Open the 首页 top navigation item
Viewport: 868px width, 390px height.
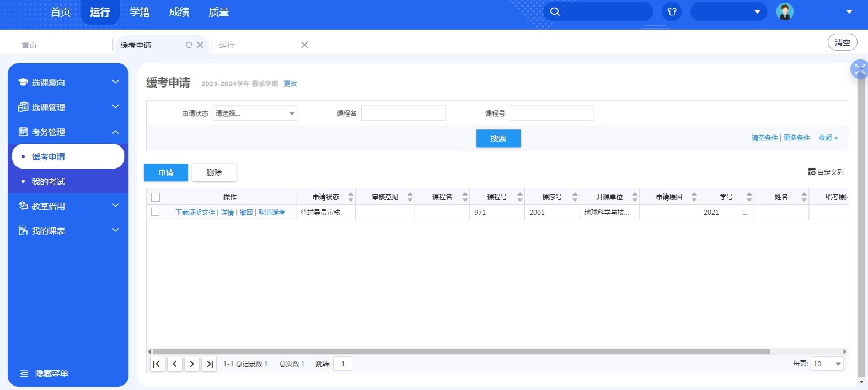pyautogui.click(x=61, y=12)
